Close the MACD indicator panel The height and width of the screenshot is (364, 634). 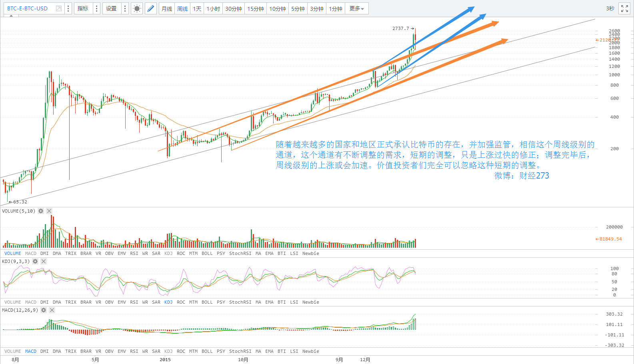[x=52, y=310]
